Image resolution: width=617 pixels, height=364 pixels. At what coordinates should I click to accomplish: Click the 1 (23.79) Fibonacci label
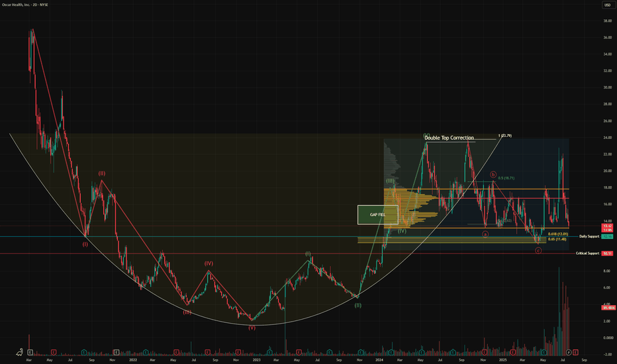tap(505, 136)
